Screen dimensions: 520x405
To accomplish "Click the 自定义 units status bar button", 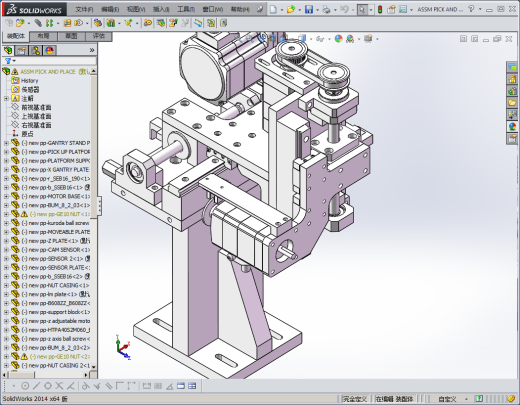I will click(447, 399).
